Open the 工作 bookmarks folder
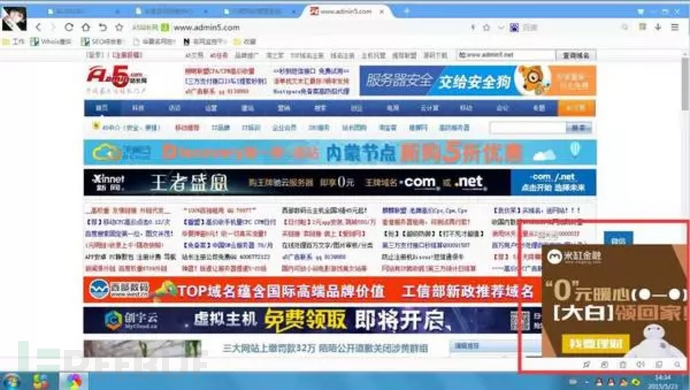690x390 pixels. (x=13, y=41)
